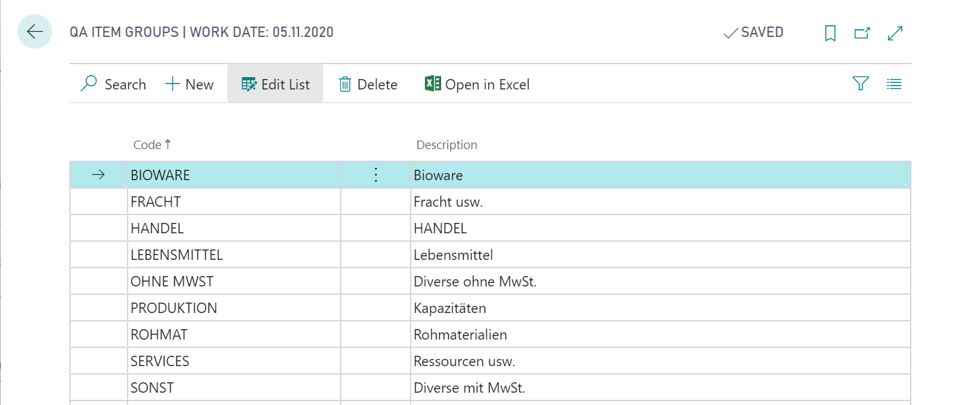
Task: Delete the selected item group
Action: pyautogui.click(x=368, y=84)
